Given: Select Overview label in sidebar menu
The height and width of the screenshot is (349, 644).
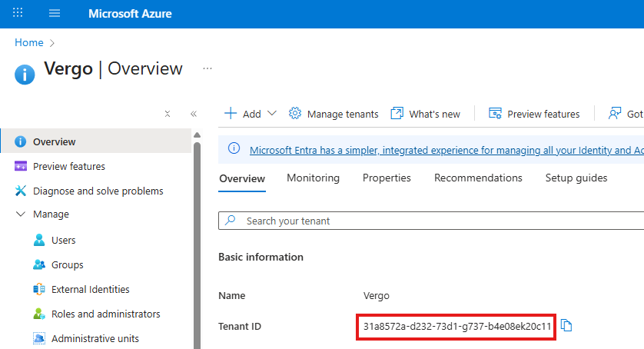Looking at the screenshot, I should (55, 141).
